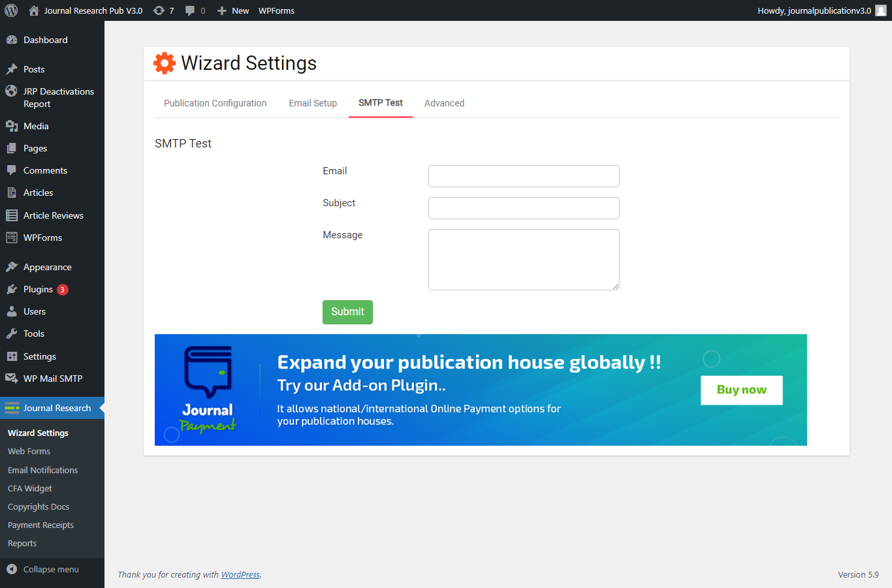This screenshot has width=892, height=588.
Task: Click the Collapse menu label
Action: (x=51, y=569)
